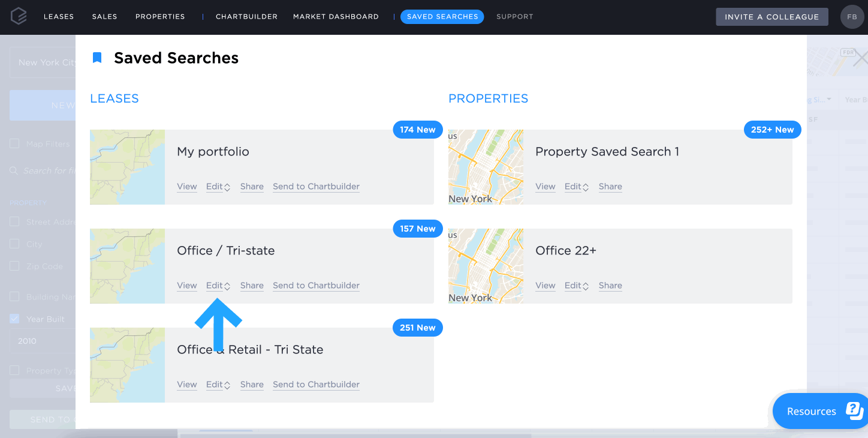Expand the Edit dropdown for Property Saved Search 1
868x438 pixels.
(577, 187)
